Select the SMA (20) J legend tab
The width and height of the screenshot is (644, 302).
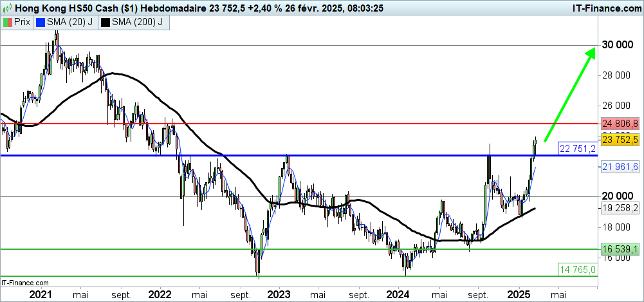66,23
